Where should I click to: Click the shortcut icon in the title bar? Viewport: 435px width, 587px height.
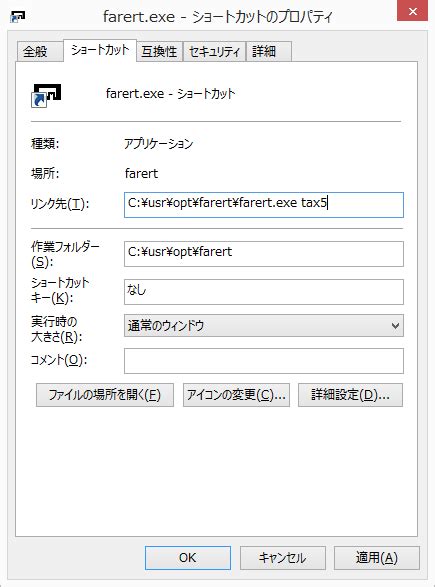coord(18,16)
